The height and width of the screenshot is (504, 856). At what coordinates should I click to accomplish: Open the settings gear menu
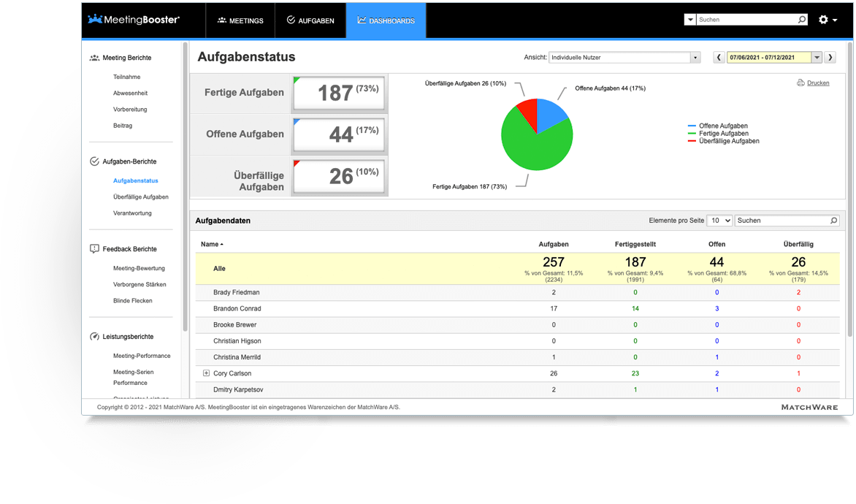click(827, 20)
